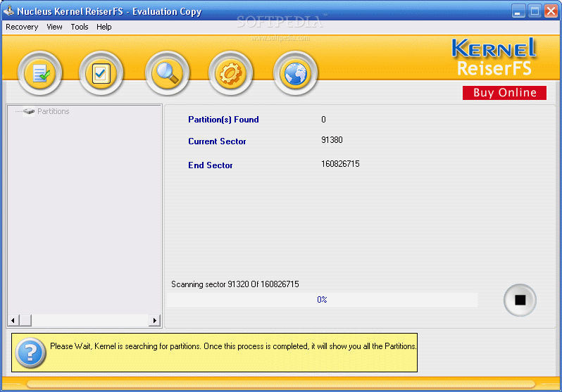Maximize the Nucleus Kernel ReiserFS window
Image resolution: width=562 pixels, height=392 pixels.
[535, 11]
